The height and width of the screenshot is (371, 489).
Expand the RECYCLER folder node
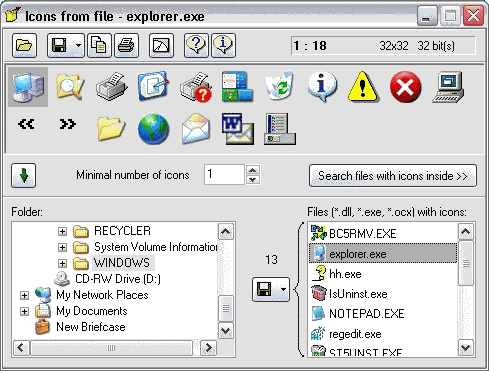62,231
